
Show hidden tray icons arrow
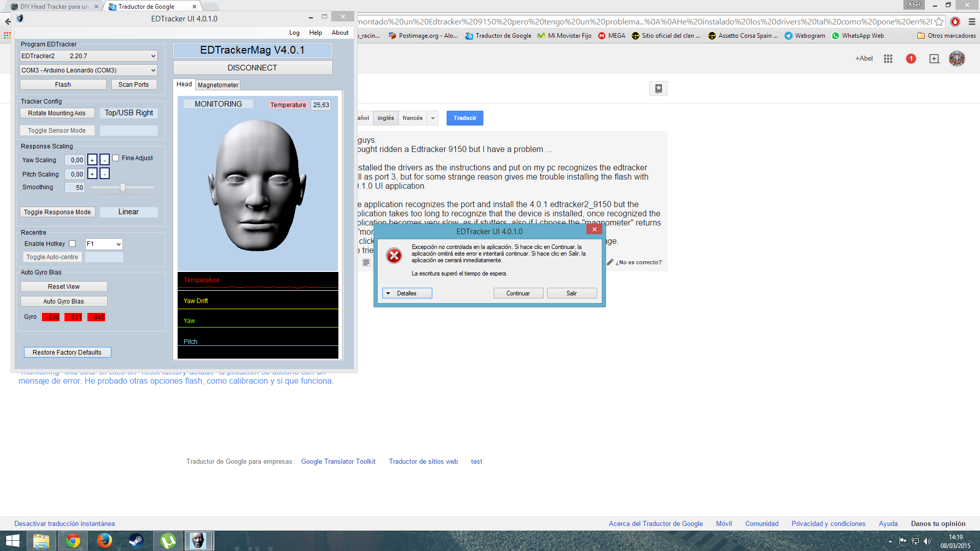(x=890, y=541)
